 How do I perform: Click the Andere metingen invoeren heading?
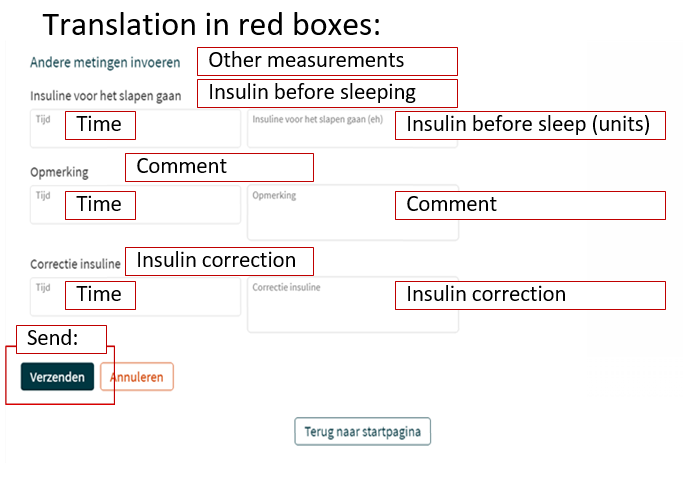(x=105, y=63)
